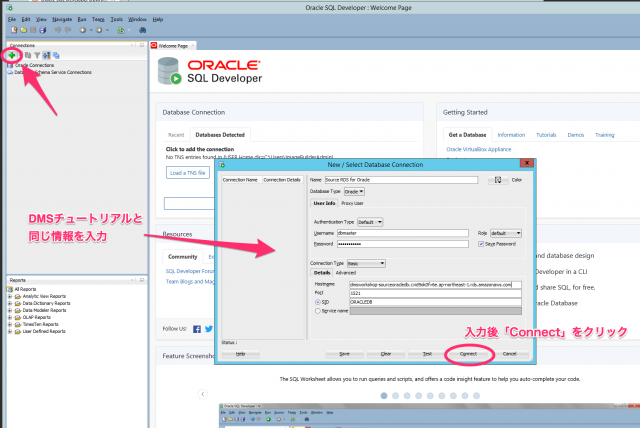
Task: Open the Database Type dropdown
Action: 354,191
